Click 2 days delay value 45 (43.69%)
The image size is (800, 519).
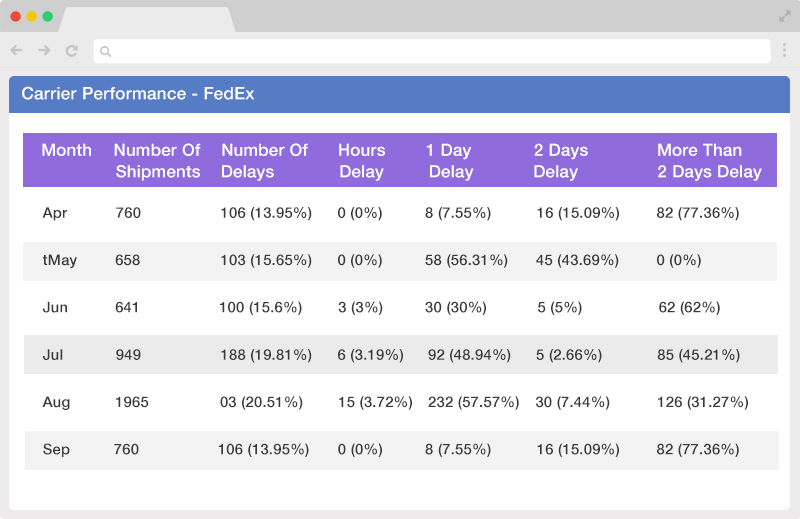point(577,260)
